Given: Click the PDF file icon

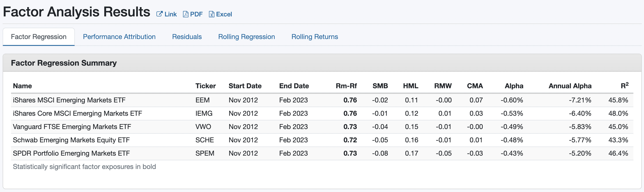Looking at the screenshot, I should pyautogui.click(x=185, y=14).
